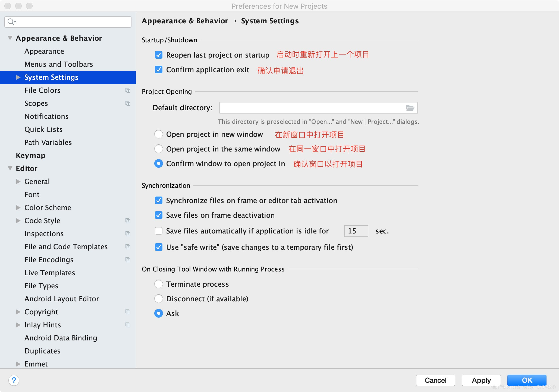Toggle Confirm application exit checkbox
The width and height of the screenshot is (559, 392).
159,69
